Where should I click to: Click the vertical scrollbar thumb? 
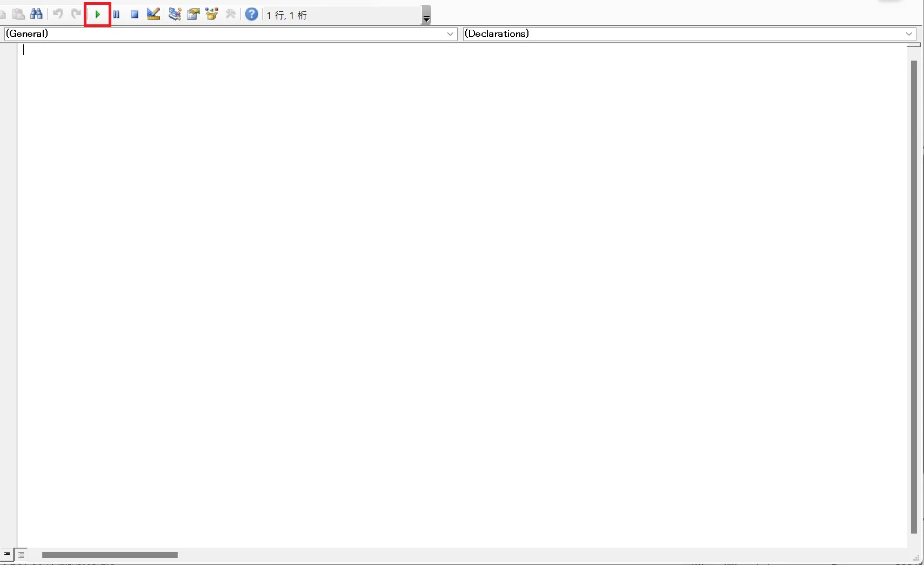tap(914, 297)
